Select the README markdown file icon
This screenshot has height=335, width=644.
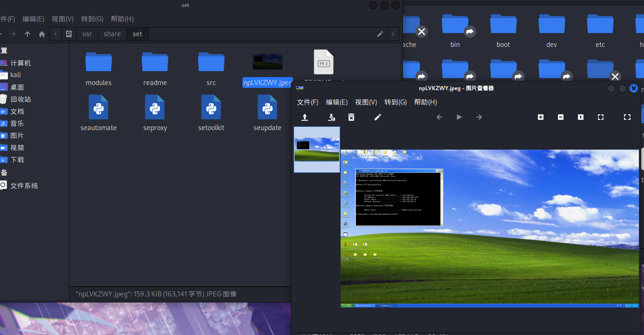click(x=324, y=62)
